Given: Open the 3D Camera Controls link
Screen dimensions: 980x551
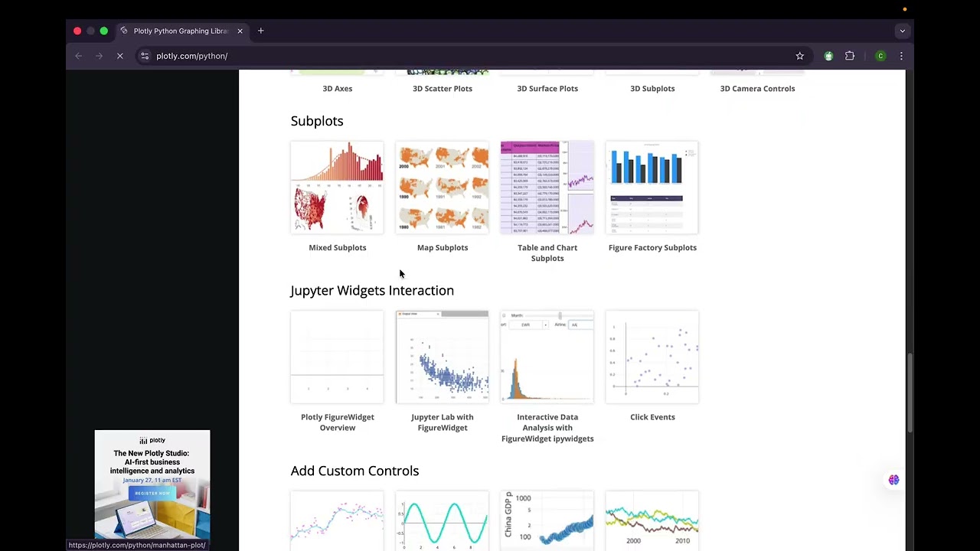Looking at the screenshot, I should point(757,88).
